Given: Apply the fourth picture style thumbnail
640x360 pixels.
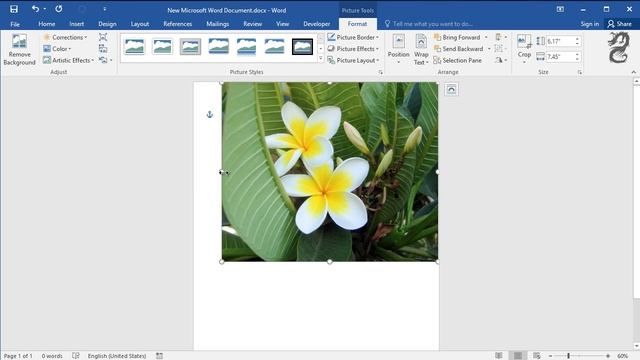Looking at the screenshot, I should (218, 47).
